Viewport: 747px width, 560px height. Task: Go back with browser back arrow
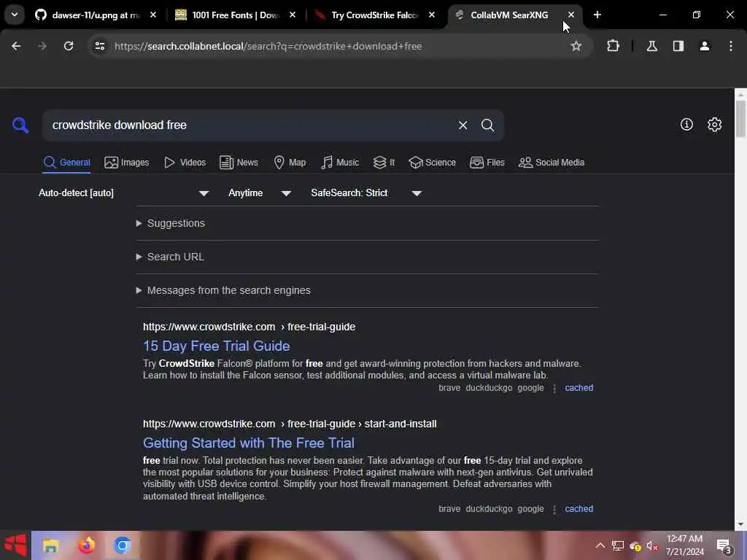point(16,46)
